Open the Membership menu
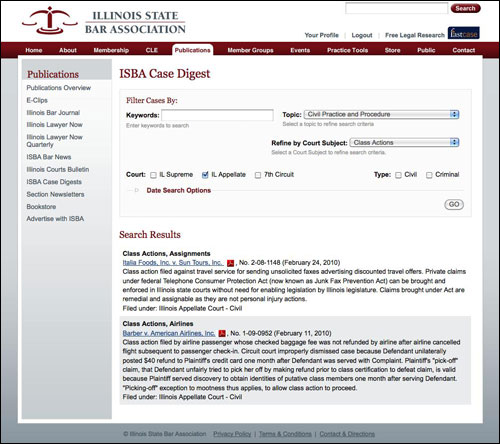The image size is (500, 444). pyautogui.click(x=111, y=50)
